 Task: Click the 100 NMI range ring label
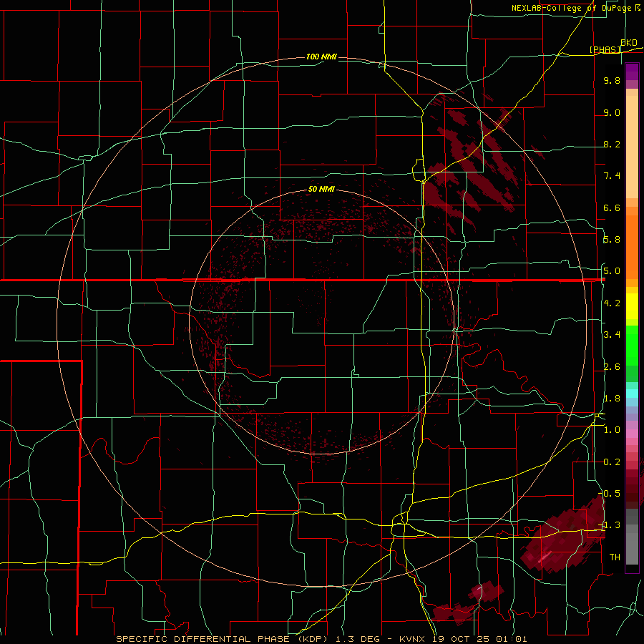pos(321,57)
